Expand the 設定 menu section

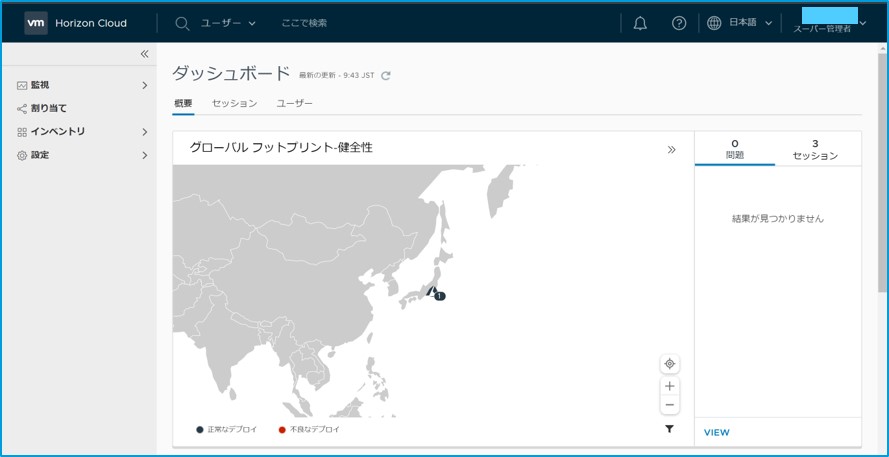144,155
